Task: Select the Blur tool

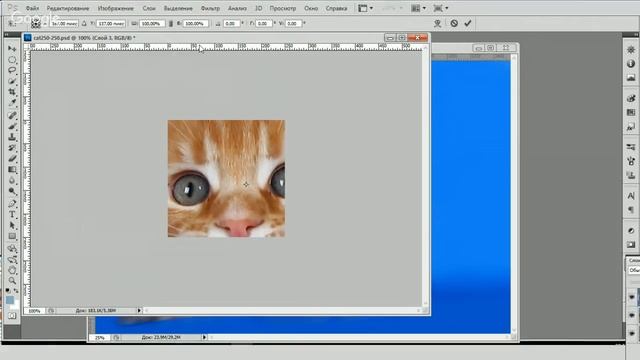Action: pos(12,180)
